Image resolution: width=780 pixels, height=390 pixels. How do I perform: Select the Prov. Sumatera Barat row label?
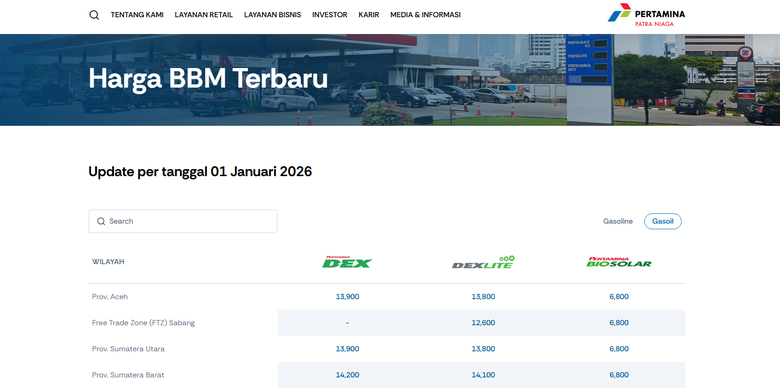[x=128, y=375]
